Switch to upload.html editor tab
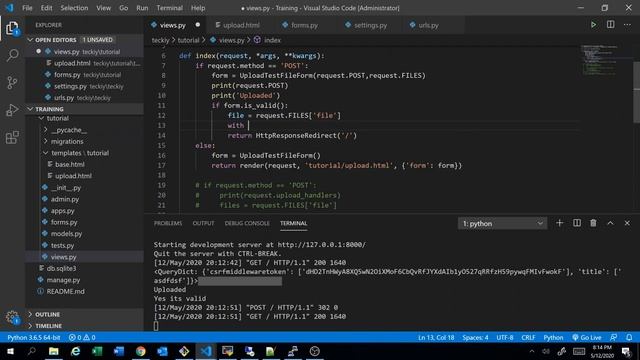The width and height of the screenshot is (640, 360). [x=238, y=25]
